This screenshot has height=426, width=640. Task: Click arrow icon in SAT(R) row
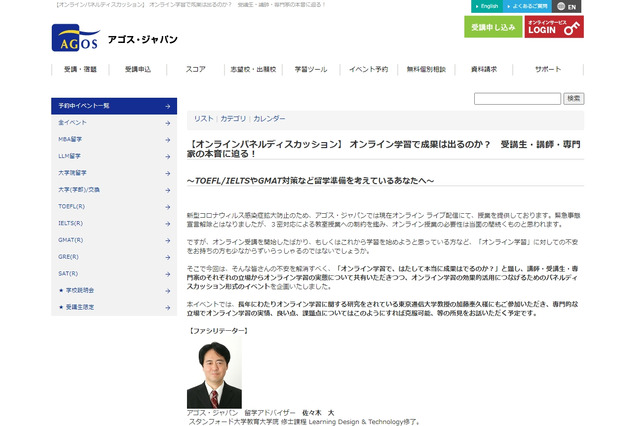point(168,274)
